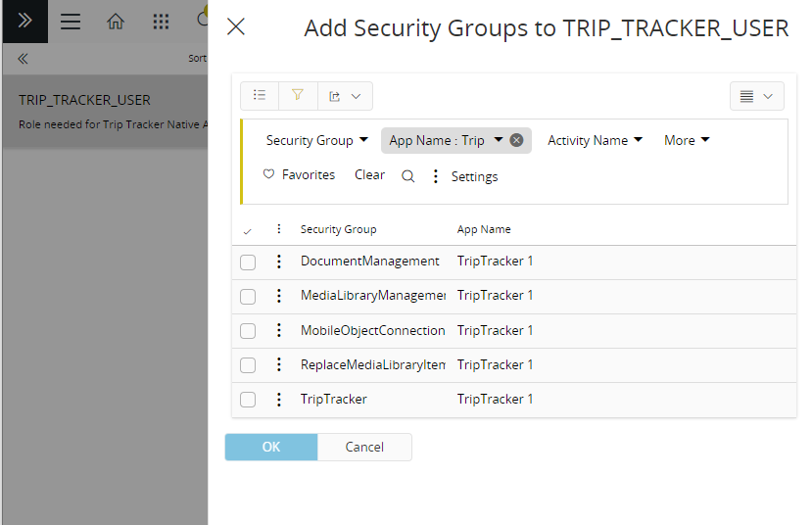Open the three-dot menu for the TripTracker row
Screen dimensions: 812x525
[278, 400]
